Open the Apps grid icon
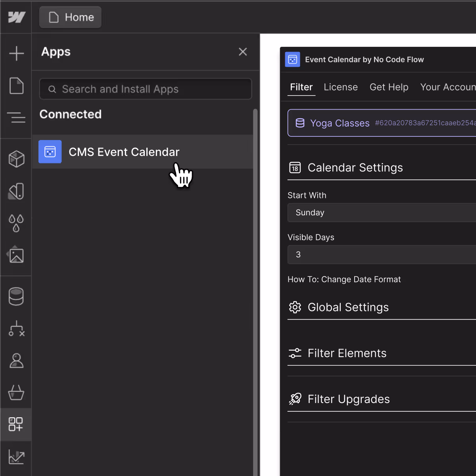This screenshot has width=476, height=476. (16, 424)
